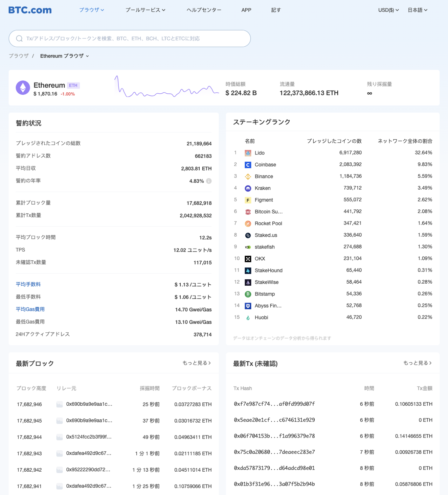The width and height of the screenshot is (448, 495).
Task: Open the ヘルプセンター menu item
Action: coord(204,10)
